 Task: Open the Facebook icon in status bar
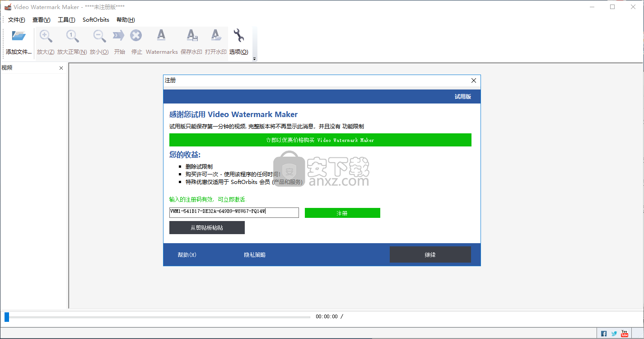click(604, 334)
